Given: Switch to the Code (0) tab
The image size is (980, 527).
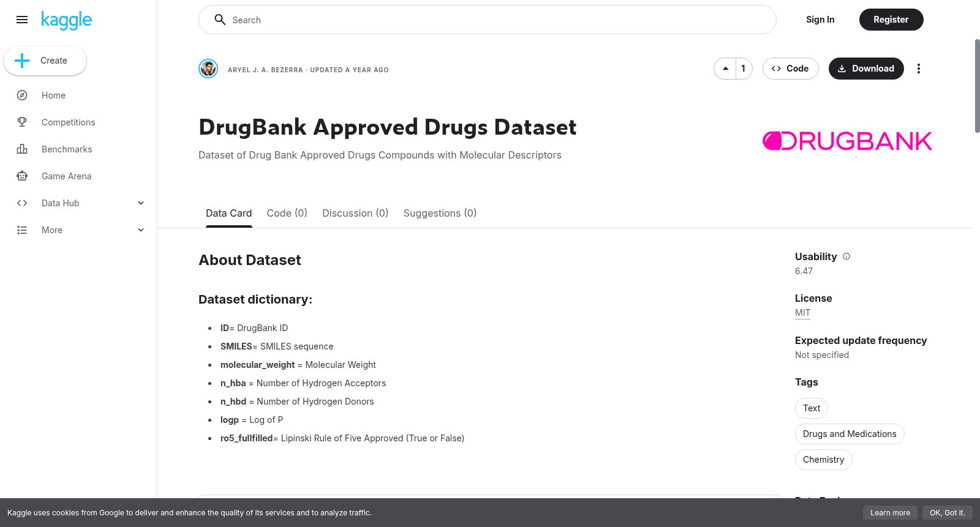Looking at the screenshot, I should tap(287, 213).
